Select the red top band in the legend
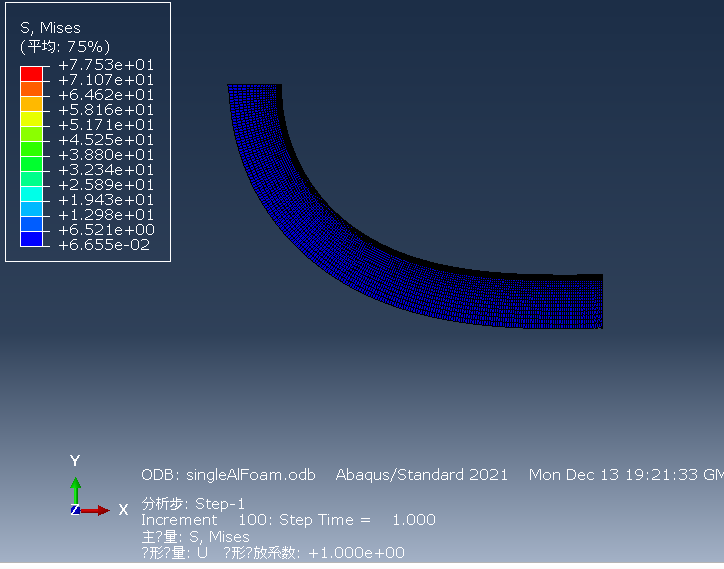Viewport: 724px width, 569px height. 32,73
